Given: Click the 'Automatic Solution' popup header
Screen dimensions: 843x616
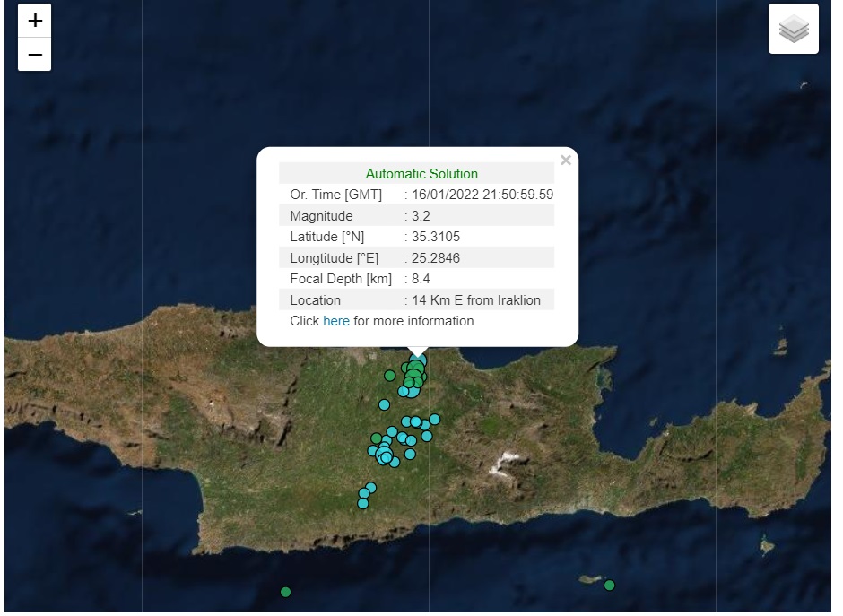Looking at the screenshot, I should 421,174.
